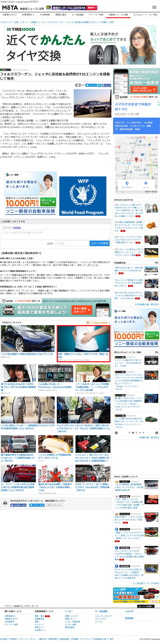160x644 pixels.
Task: Click Facebook いいね！ button
Action: tap(18, 505)
